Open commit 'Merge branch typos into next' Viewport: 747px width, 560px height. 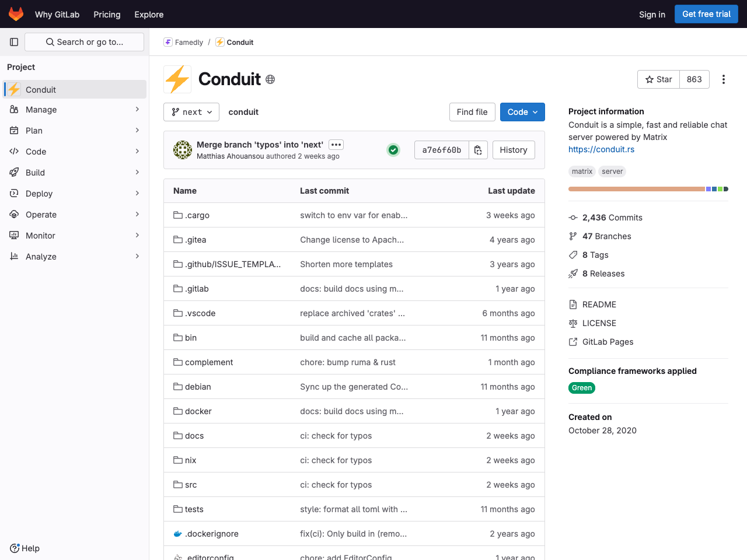point(260,145)
